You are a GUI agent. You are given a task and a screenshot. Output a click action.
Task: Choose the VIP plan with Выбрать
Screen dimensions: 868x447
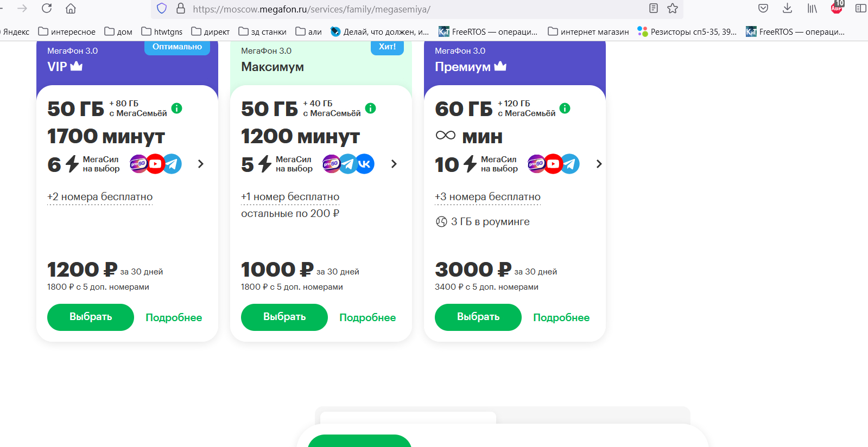(91, 317)
